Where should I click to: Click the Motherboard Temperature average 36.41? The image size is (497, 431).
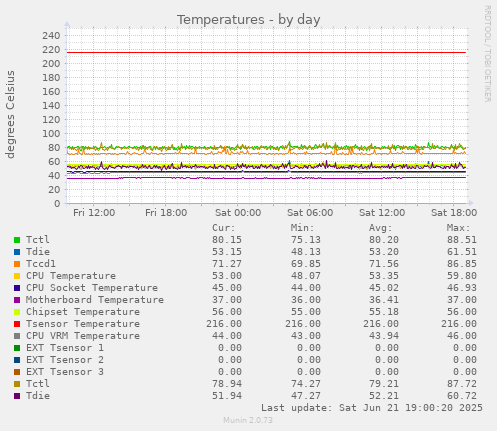384,300
